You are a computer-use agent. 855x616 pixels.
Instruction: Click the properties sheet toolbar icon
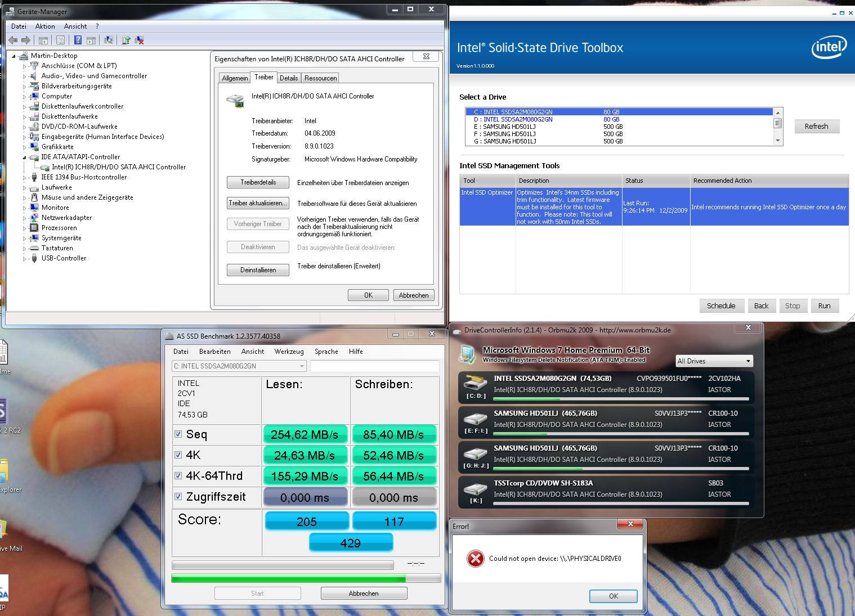[60, 40]
